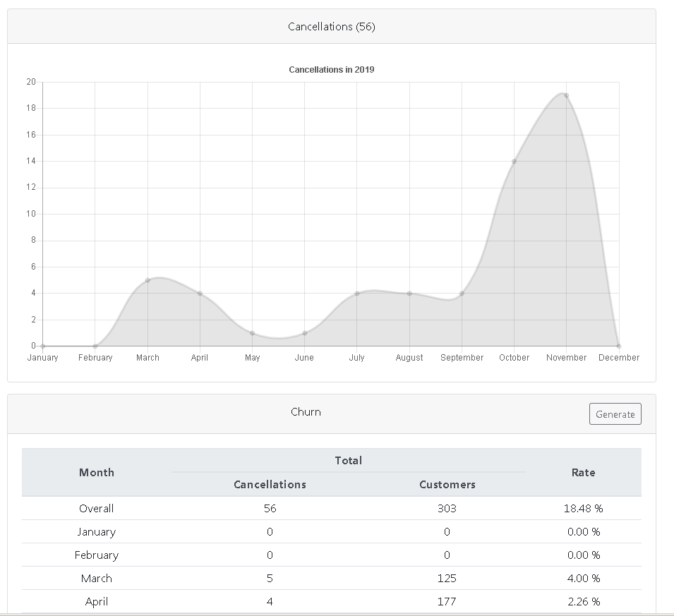Click the Cancellations (56) panel header
Viewport: 674px width, 616px height.
coord(331,27)
